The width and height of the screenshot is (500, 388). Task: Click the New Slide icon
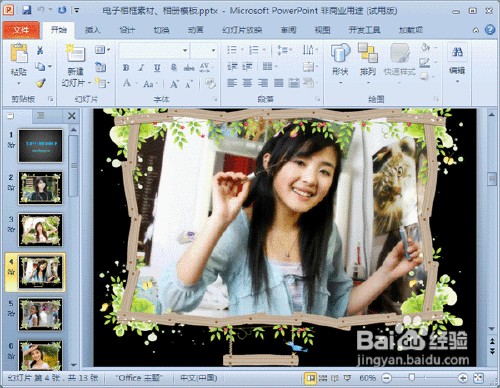(x=76, y=53)
